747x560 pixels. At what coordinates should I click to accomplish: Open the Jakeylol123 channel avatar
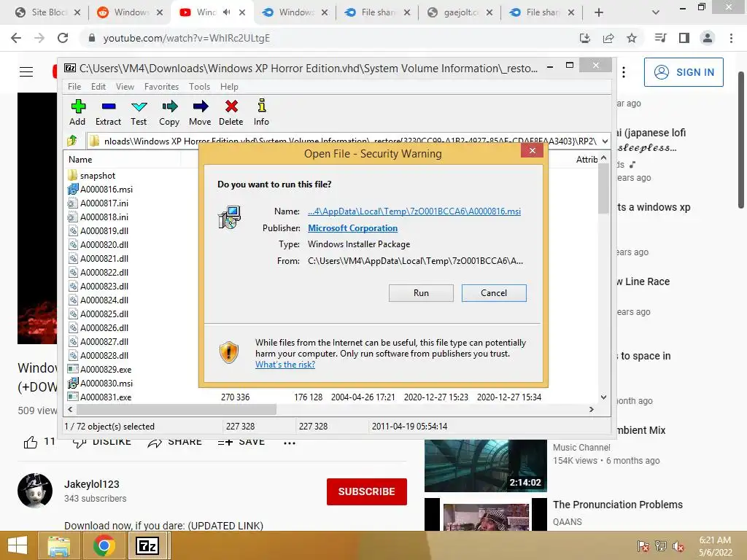[x=35, y=491]
